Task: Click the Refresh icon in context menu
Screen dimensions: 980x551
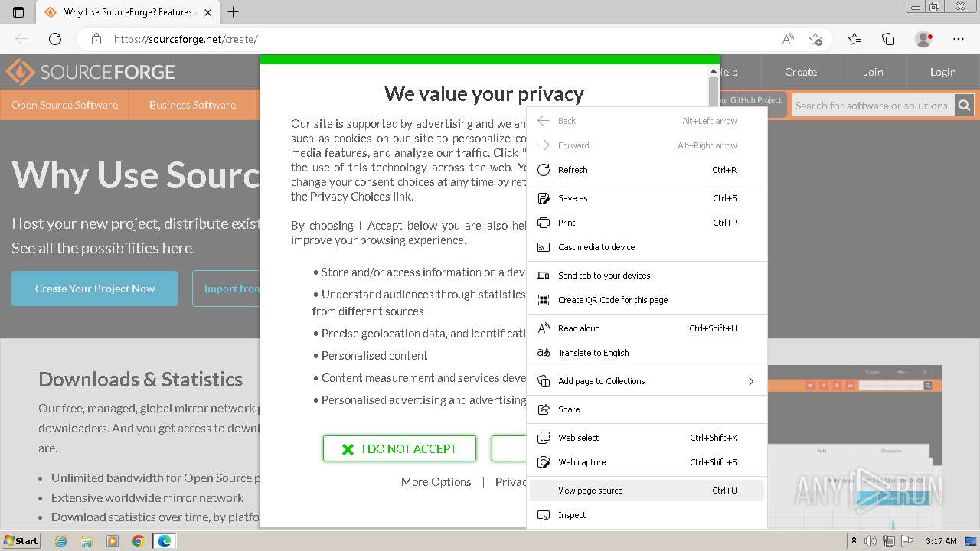Action: (544, 170)
